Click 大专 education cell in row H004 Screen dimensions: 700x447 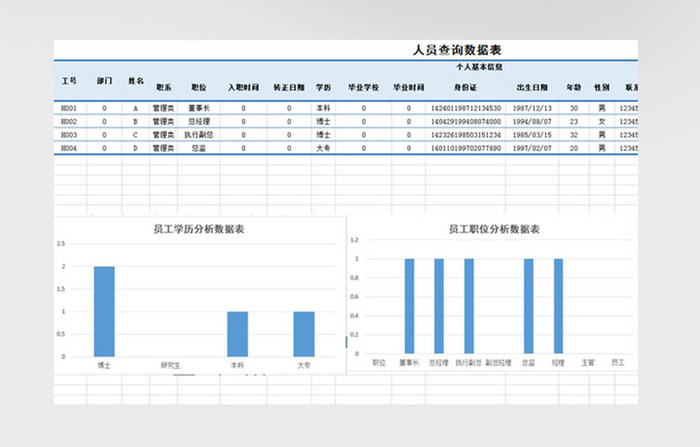tap(323, 148)
